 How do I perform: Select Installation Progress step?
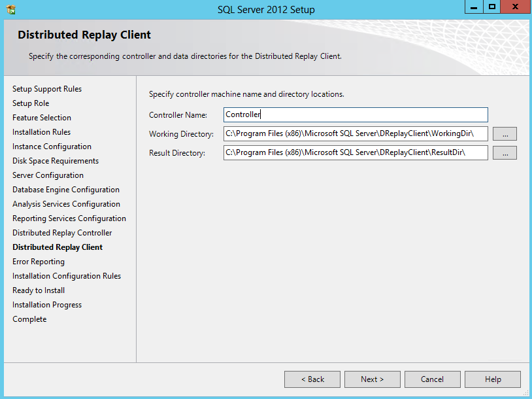47,305
